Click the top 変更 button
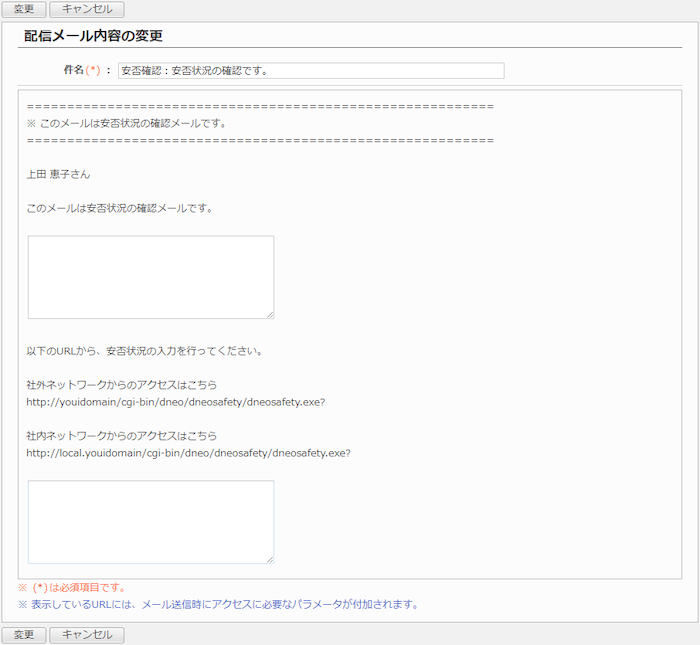This screenshot has width=700, height=645. (24, 9)
